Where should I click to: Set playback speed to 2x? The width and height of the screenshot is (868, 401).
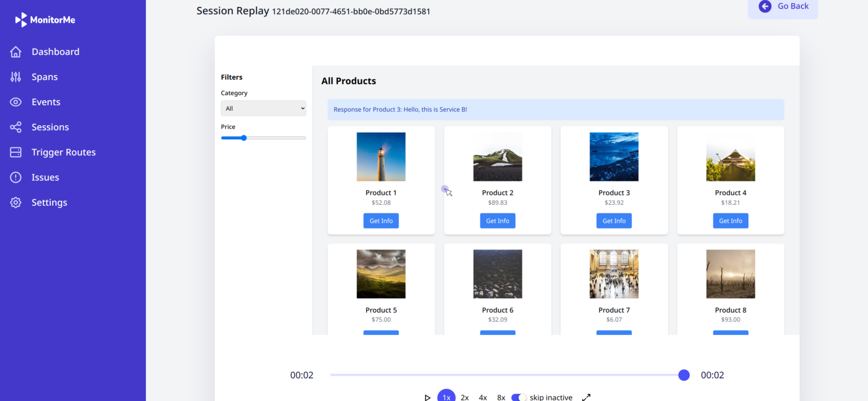coord(465,397)
